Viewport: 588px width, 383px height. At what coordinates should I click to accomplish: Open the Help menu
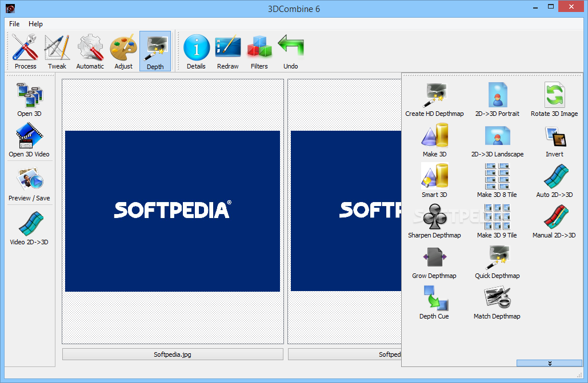35,23
